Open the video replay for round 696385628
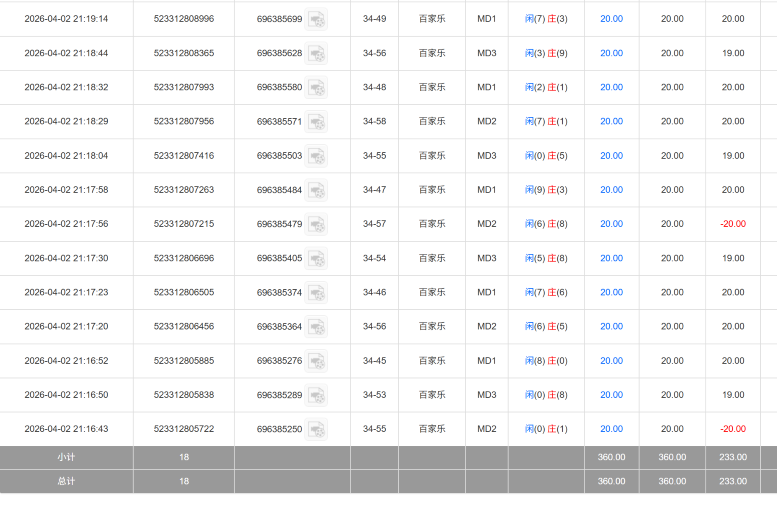 [x=316, y=53]
